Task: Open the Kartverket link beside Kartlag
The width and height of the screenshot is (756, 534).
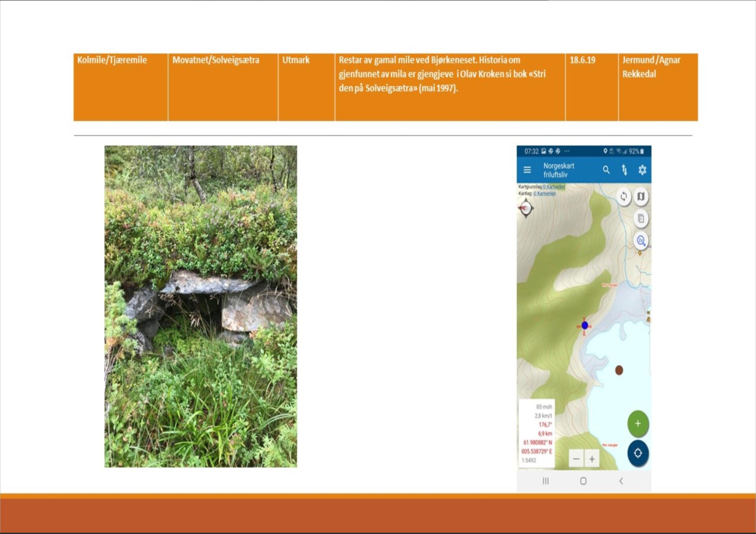Action: [545, 193]
